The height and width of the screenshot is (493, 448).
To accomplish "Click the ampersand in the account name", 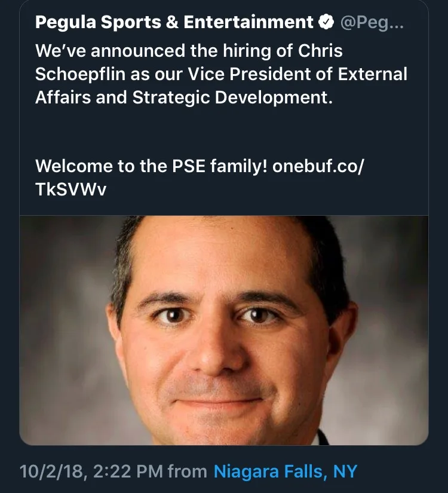I will click(x=172, y=23).
